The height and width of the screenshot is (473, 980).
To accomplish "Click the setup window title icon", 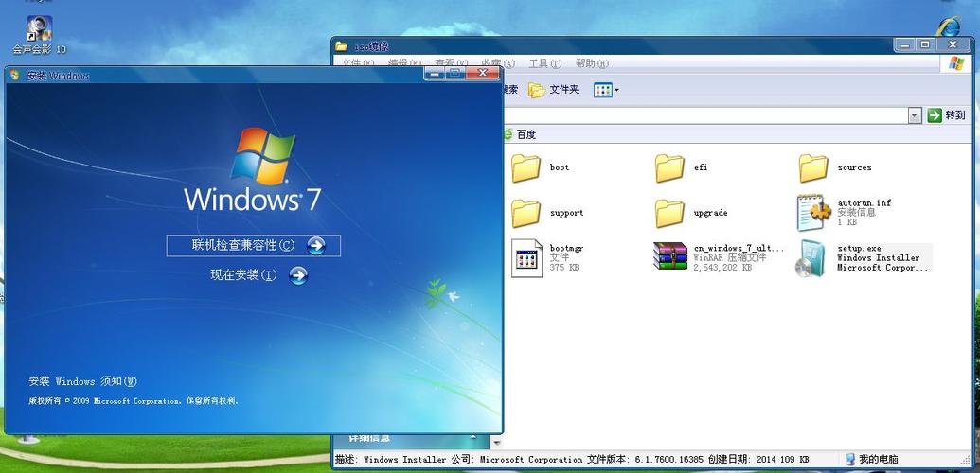I will [x=15, y=75].
